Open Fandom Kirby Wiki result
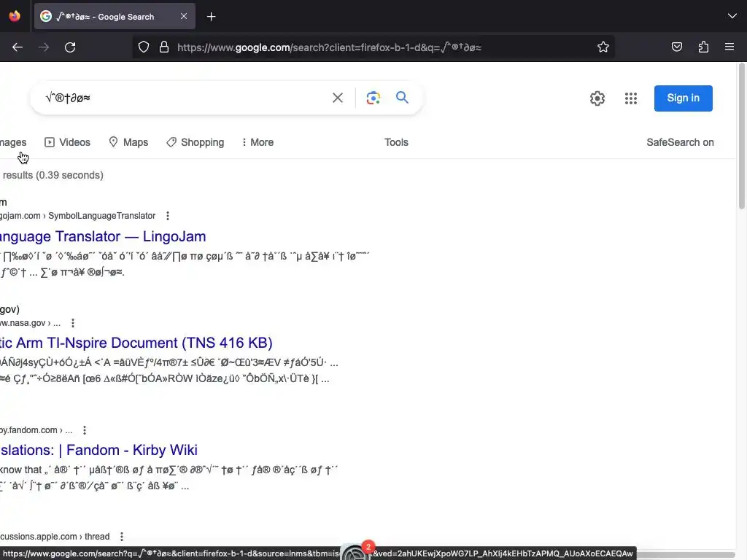Image resolution: width=747 pixels, height=560 pixels. pos(98,450)
